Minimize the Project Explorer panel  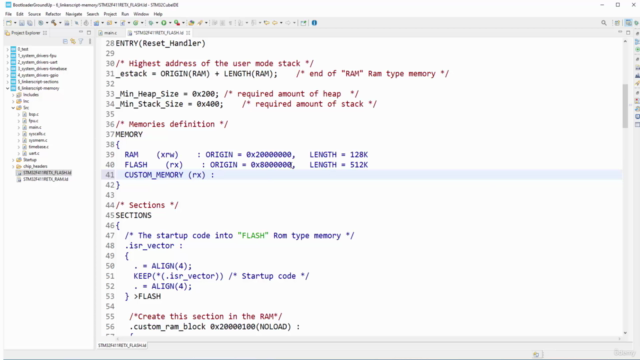[81, 33]
